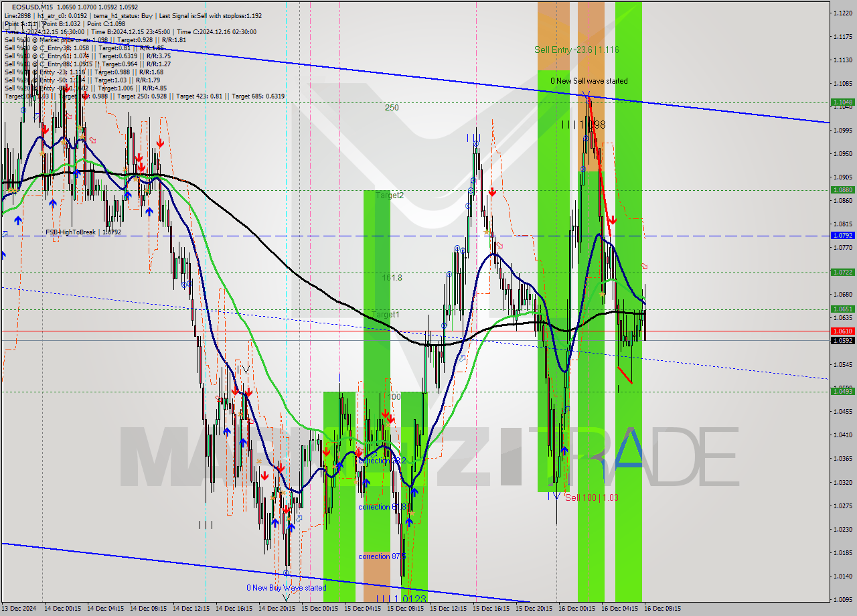Select the '15 Dec 20:15' time axis label
Viewport: 857px width, 616px height.
[534, 609]
